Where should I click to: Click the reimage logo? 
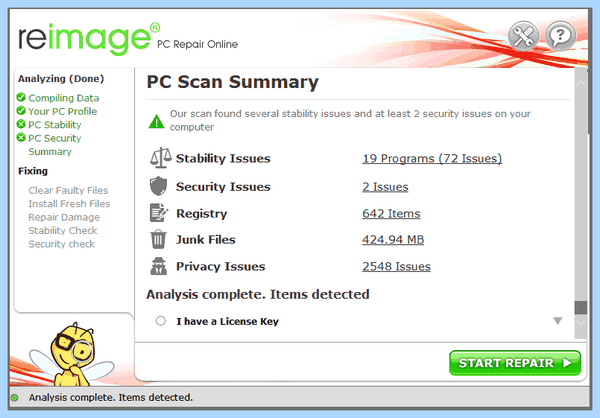89,38
